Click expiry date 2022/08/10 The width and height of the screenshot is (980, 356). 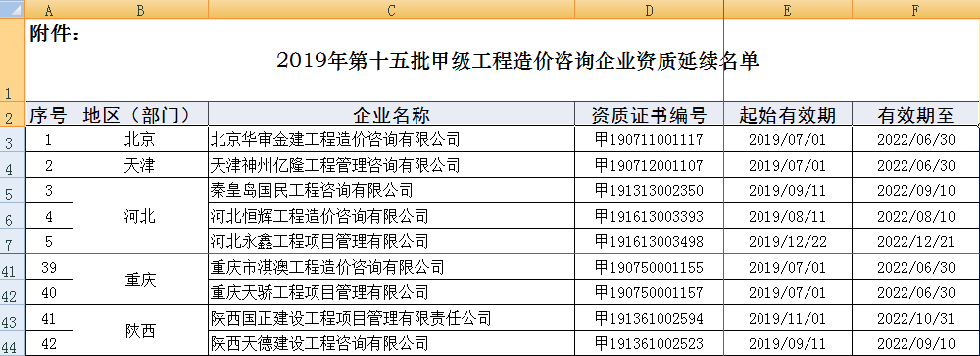pos(915,216)
